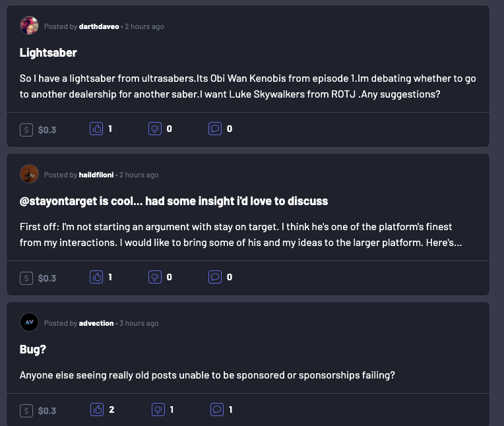Open darthdaveo's profile avatar
Viewport: 504px width, 426px height.
coord(29,25)
